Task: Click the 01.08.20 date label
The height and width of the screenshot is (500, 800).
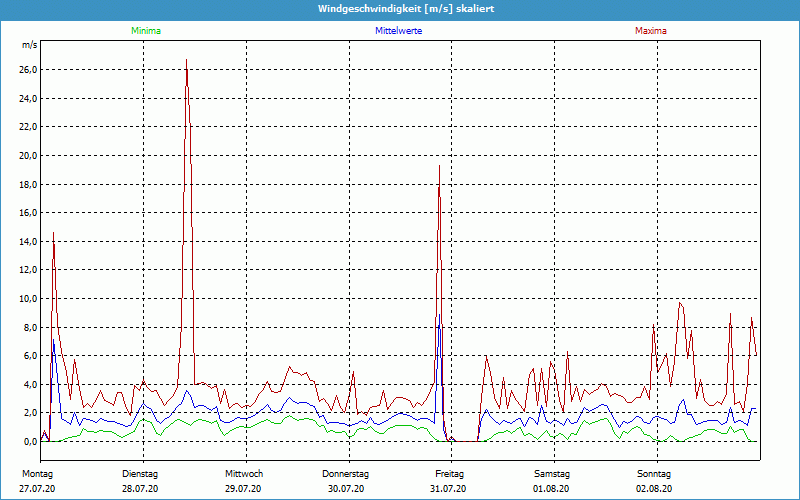Action: 551,489
